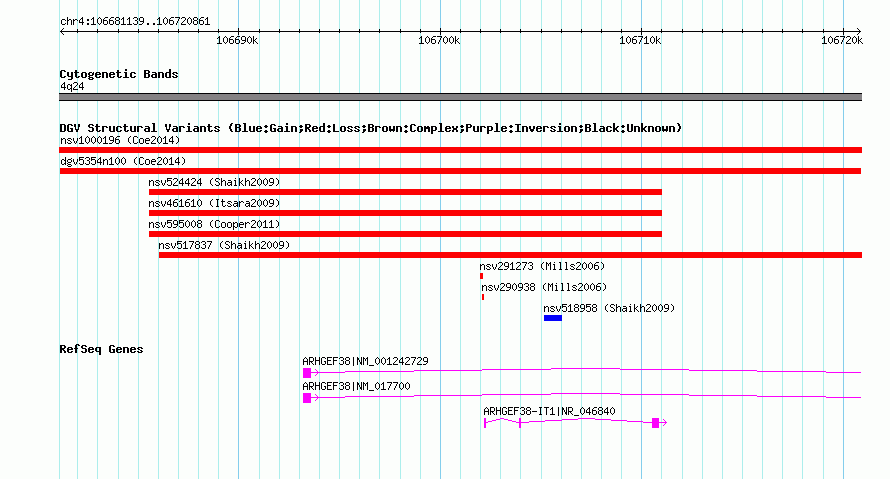Click the DGV Structural Variants track title
Image resolution: width=890 pixels, height=479 pixels.
coord(370,128)
